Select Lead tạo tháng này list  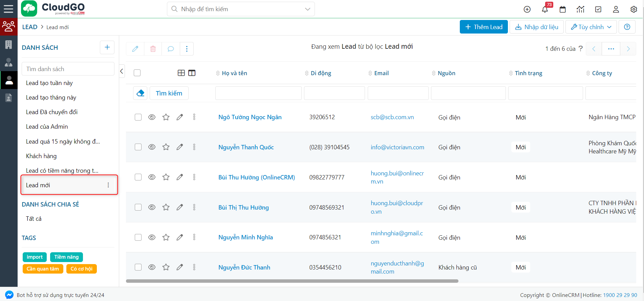pos(51,98)
